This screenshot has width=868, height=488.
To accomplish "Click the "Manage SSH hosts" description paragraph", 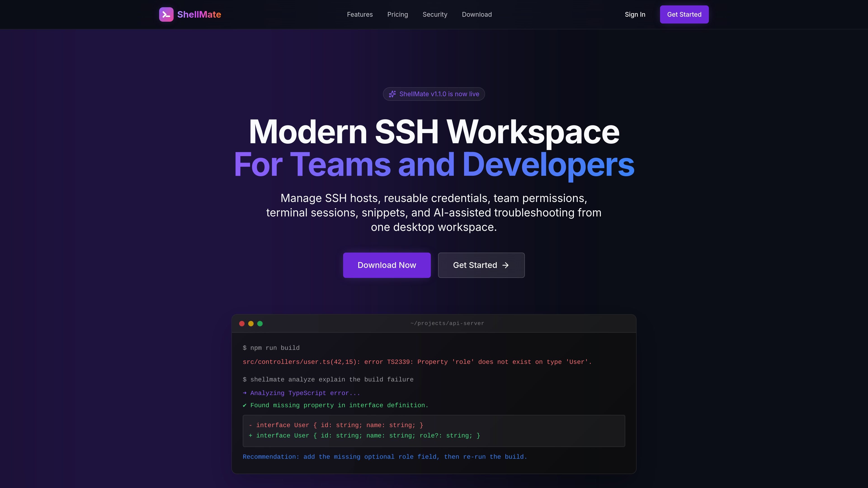I will tap(434, 213).
